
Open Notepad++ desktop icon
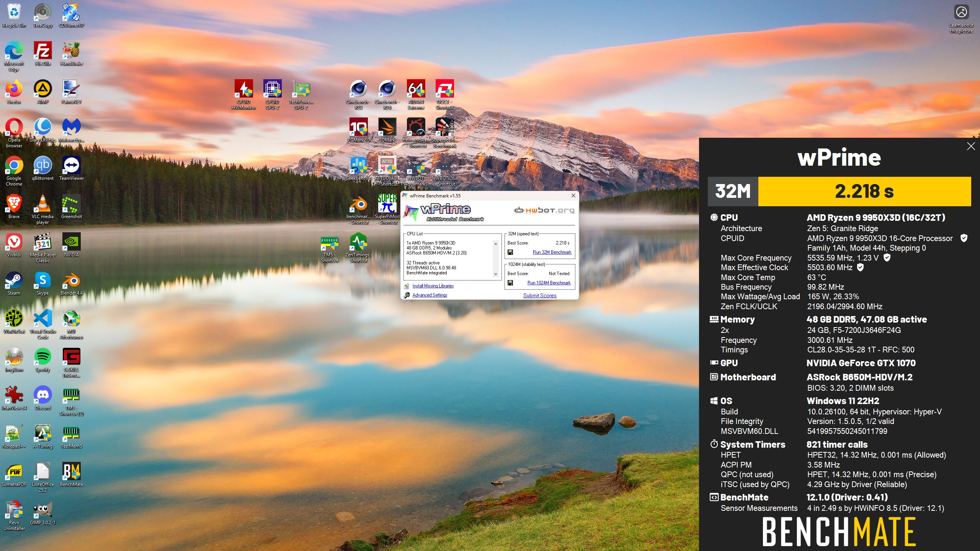click(14, 436)
